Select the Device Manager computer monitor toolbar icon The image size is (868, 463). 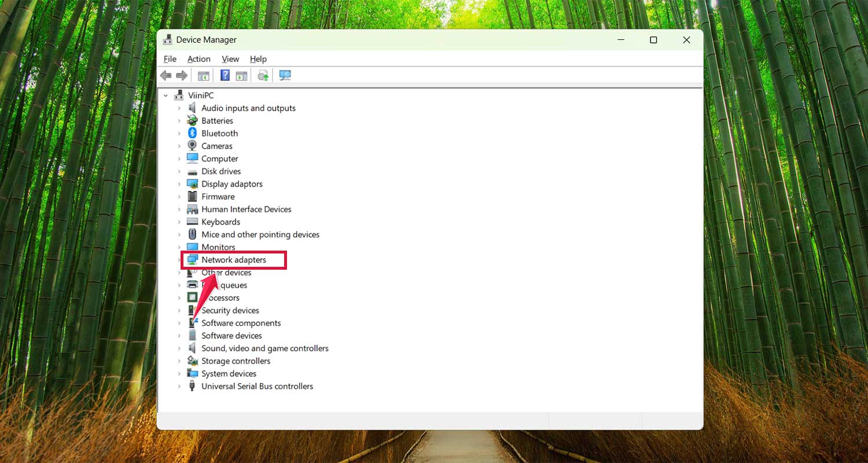click(x=285, y=75)
